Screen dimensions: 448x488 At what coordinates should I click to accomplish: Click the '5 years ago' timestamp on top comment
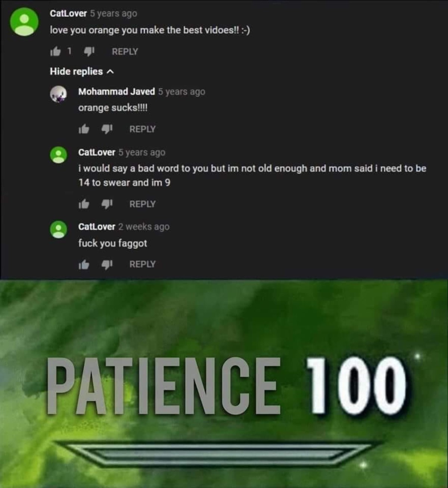coord(113,13)
